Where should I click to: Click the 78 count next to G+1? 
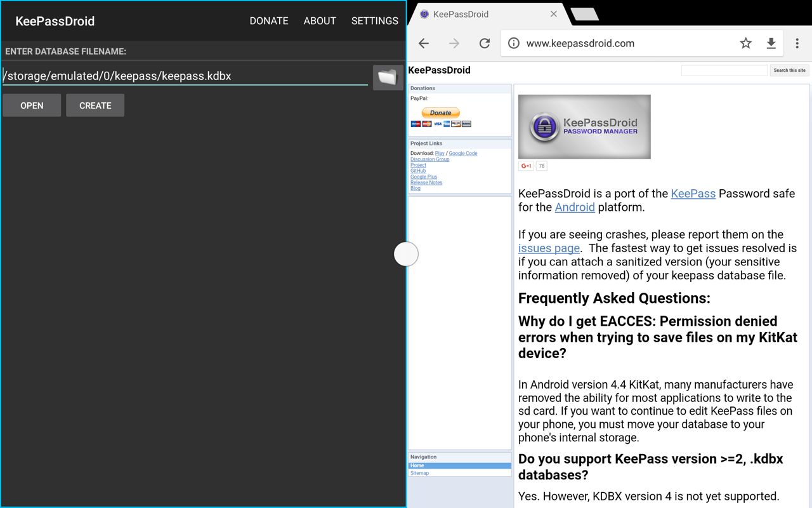541,166
